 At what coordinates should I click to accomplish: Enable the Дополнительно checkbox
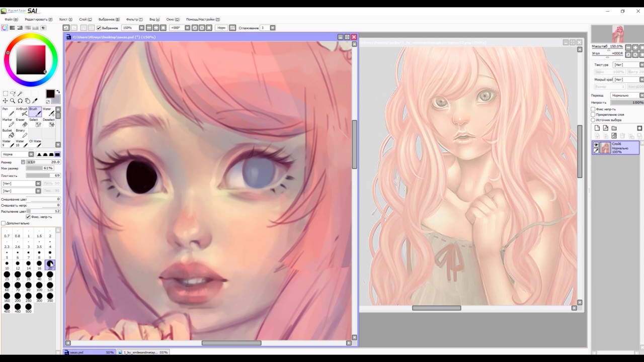[x=4, y=223]
